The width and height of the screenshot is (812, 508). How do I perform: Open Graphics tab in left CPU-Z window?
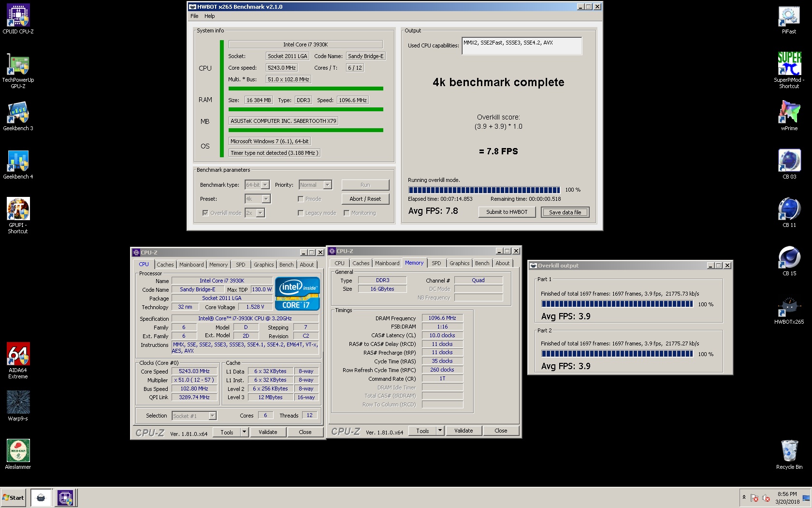click(264, 265)
